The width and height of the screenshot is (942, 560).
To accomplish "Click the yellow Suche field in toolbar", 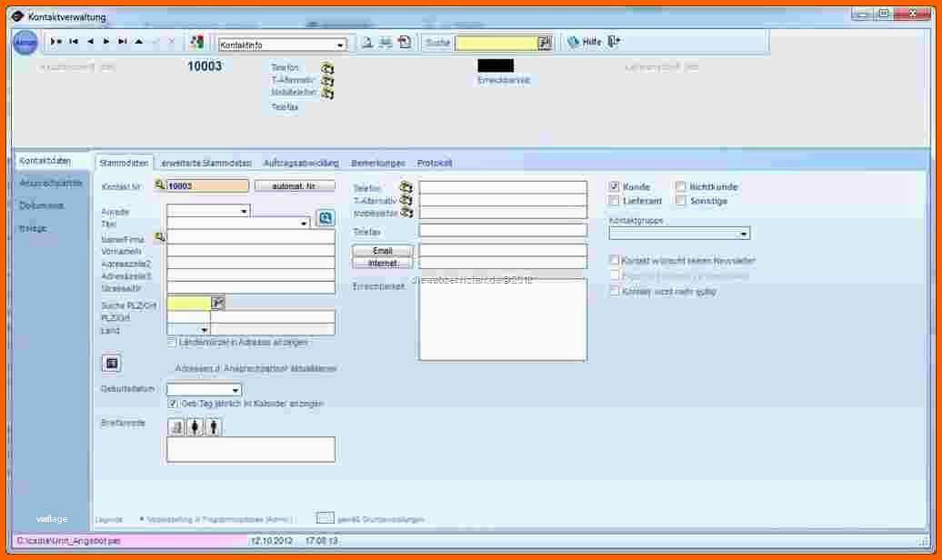I will 496,43.
